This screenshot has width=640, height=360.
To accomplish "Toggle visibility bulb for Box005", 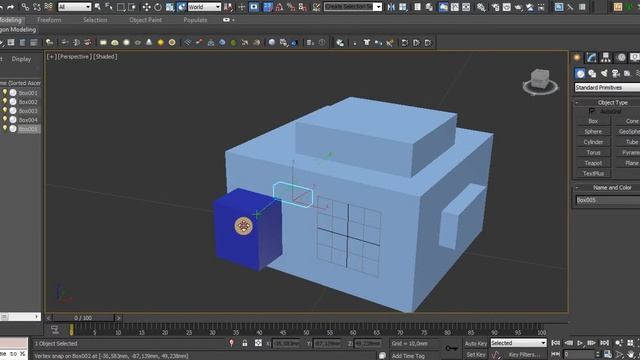I will pos(5,129).
